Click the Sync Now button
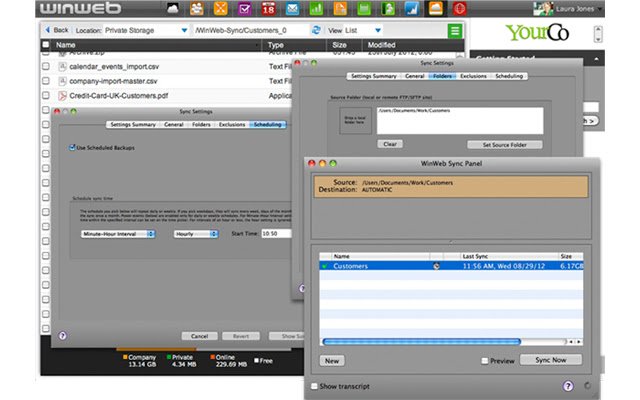The image size is (640, 400). point(551,360)
